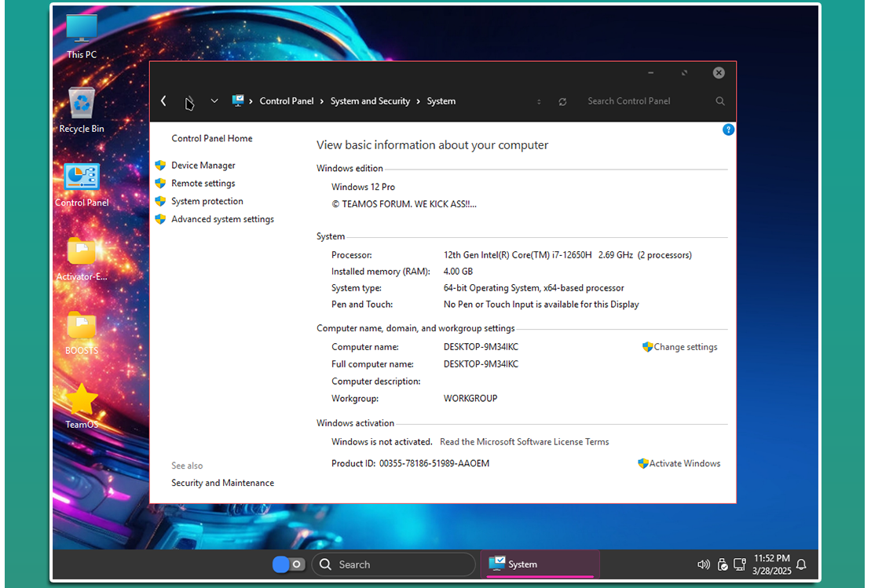Toggle the blue switch on the taskbar
This screenshot has height=588, width=871.
(x=288, y=564)
